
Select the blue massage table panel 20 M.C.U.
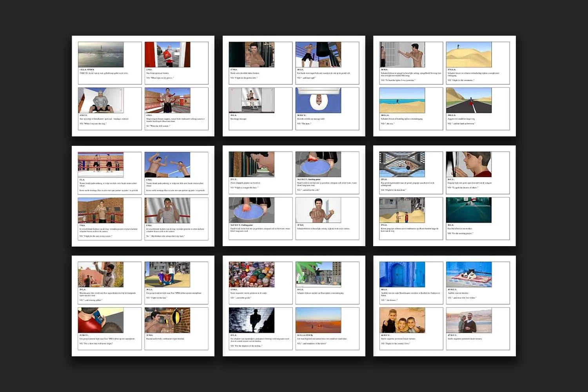pyautogui.click(x=318, y=100)
